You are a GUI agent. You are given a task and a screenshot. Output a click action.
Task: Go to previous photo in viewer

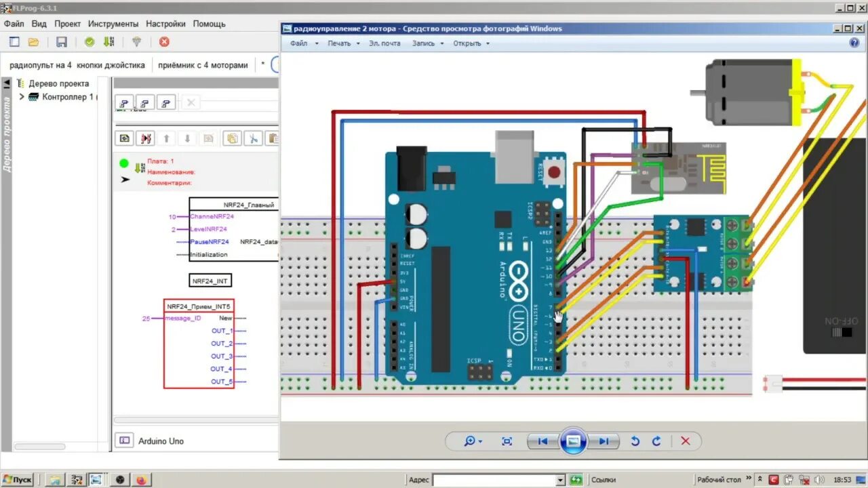[x=542, y=441]
